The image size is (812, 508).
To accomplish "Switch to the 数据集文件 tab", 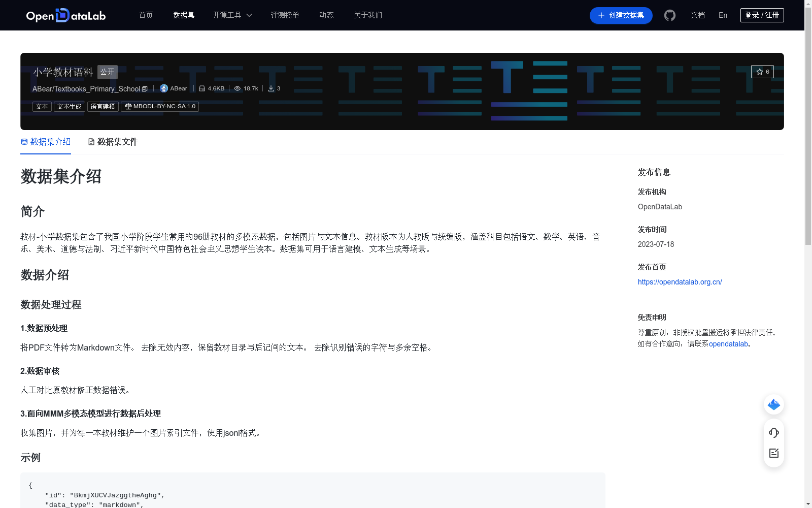I will click(113, 142).
